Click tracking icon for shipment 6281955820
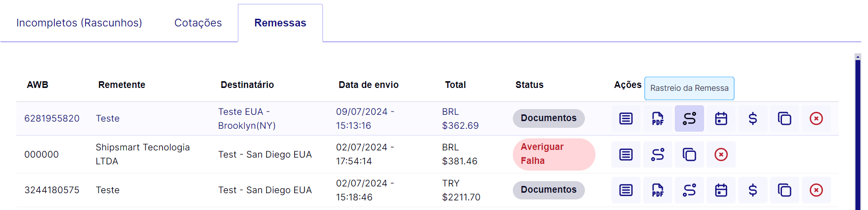 pyautogui.click(x=689, y=118)
